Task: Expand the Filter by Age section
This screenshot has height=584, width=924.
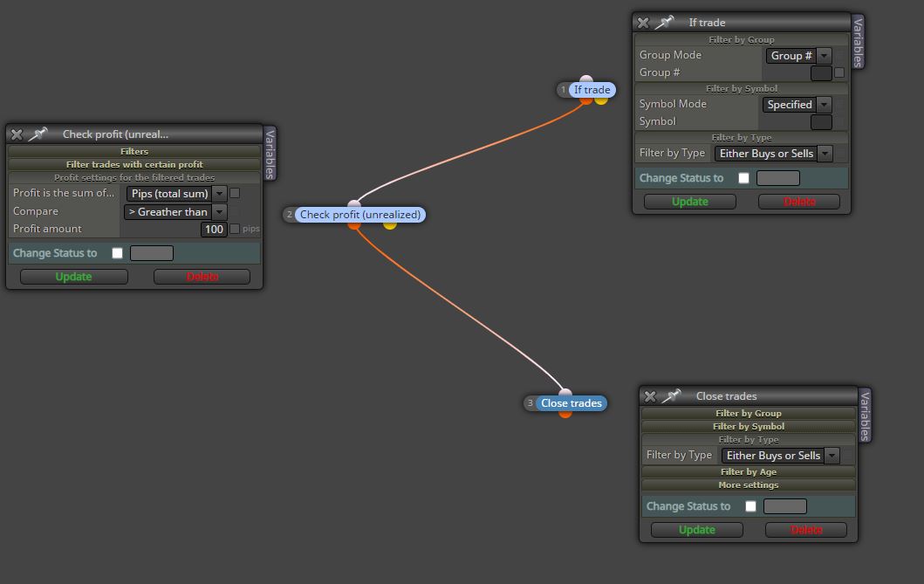Action: 749,471
